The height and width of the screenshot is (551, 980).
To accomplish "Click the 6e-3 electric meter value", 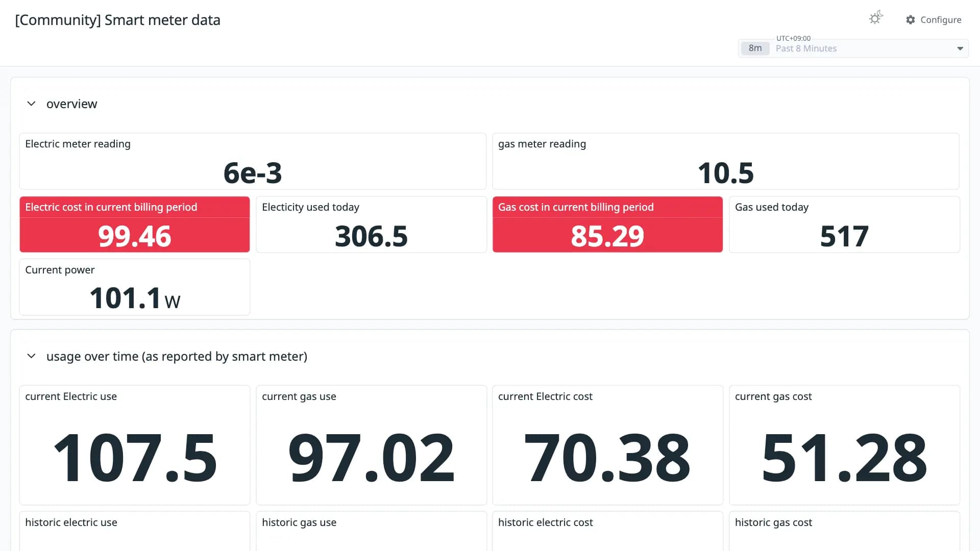I will coord(253,172).
